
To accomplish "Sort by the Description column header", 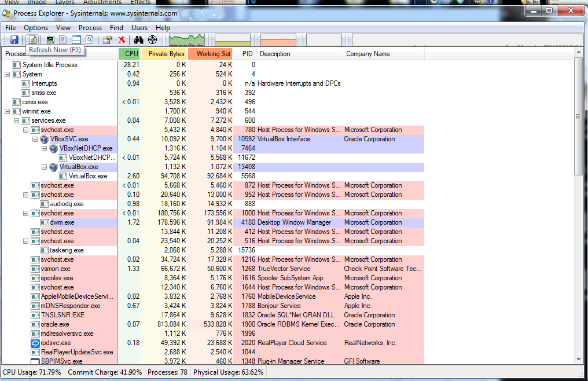I will click(300, 54).
